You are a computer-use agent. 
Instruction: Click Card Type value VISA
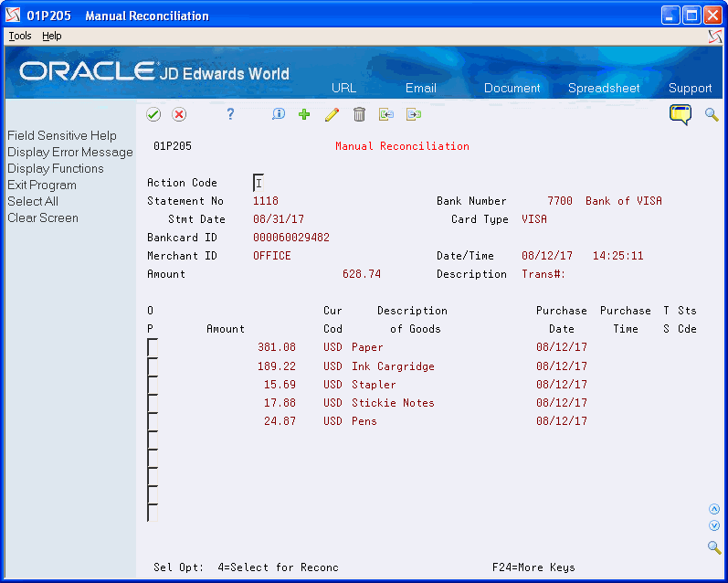[534, 219]
